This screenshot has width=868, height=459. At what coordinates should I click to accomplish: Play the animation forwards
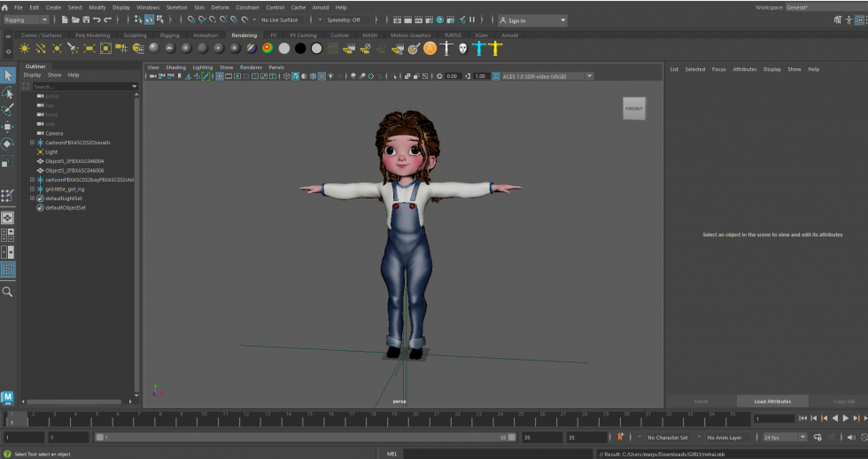click(x=845, y=418)
